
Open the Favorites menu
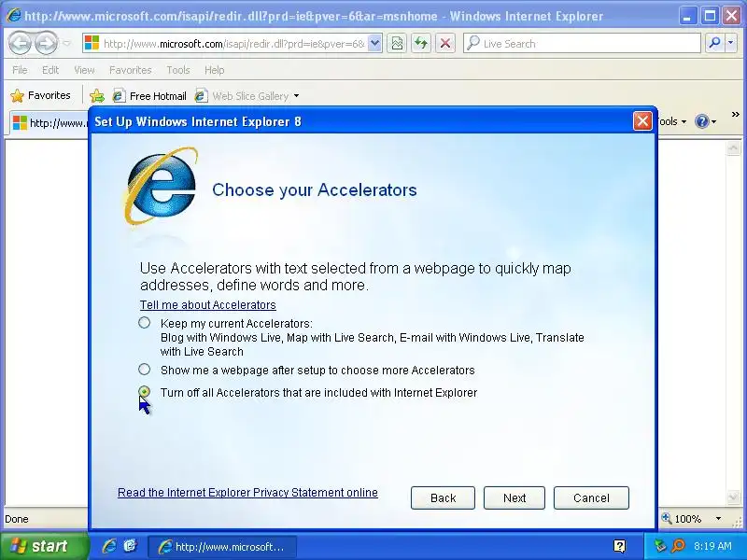pos(130,70)
